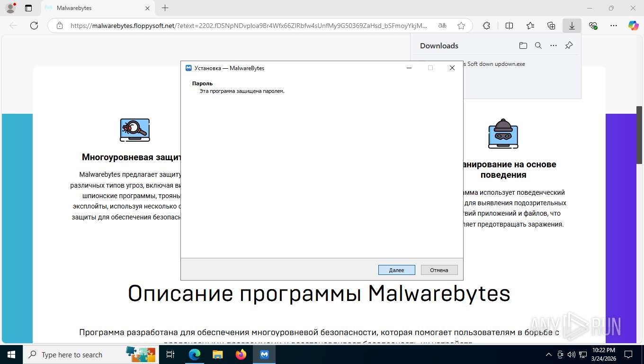Open Edge profile avatar icon
The width and height of the screenshot is (644, 364).
tap(10, 8)
